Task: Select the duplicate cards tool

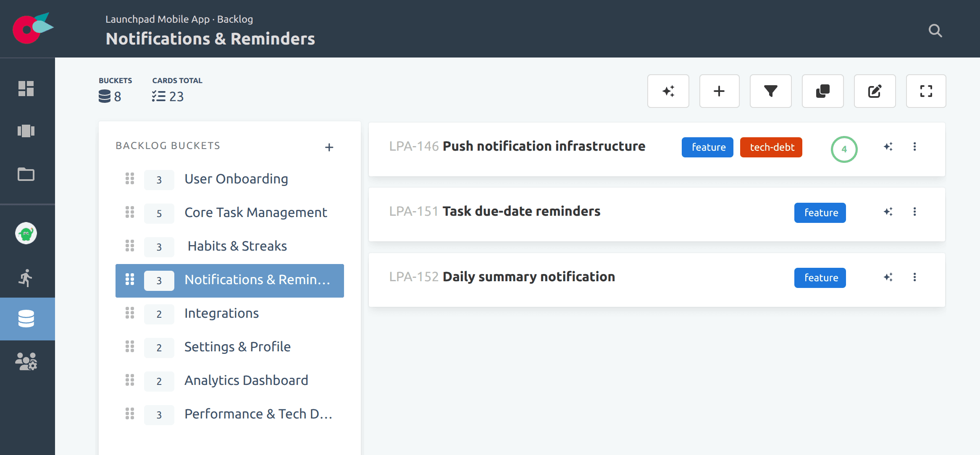Action: (822, 91)
